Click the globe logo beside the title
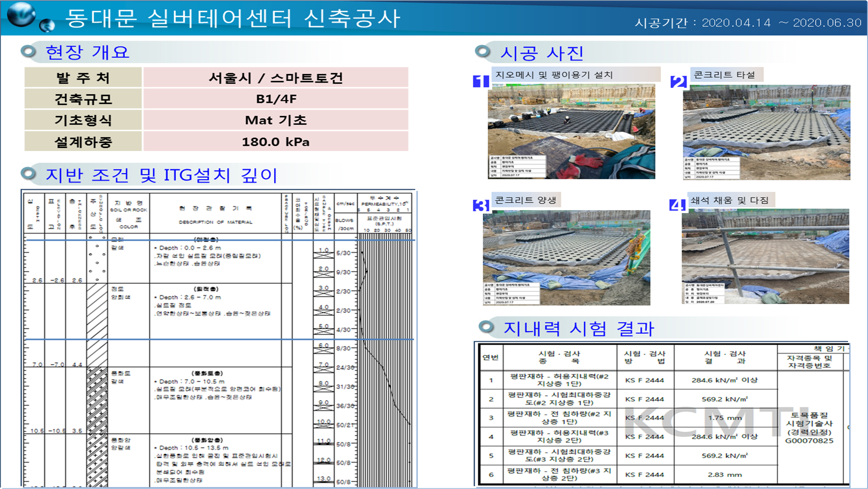 [x=21, y=14]
